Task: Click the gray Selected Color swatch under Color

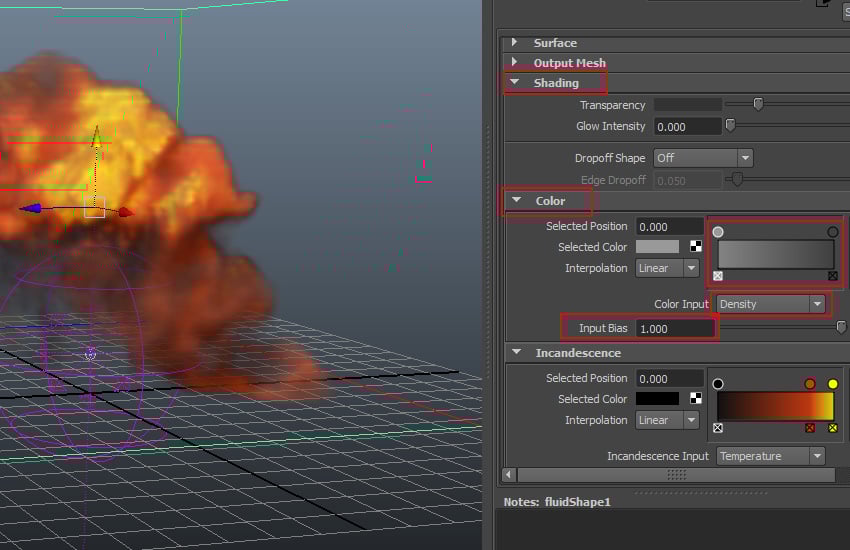Action: 657,247
